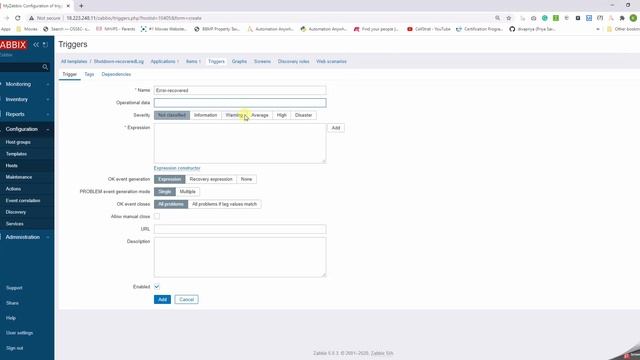Click the green square extension icon in the toolbar

556,18
